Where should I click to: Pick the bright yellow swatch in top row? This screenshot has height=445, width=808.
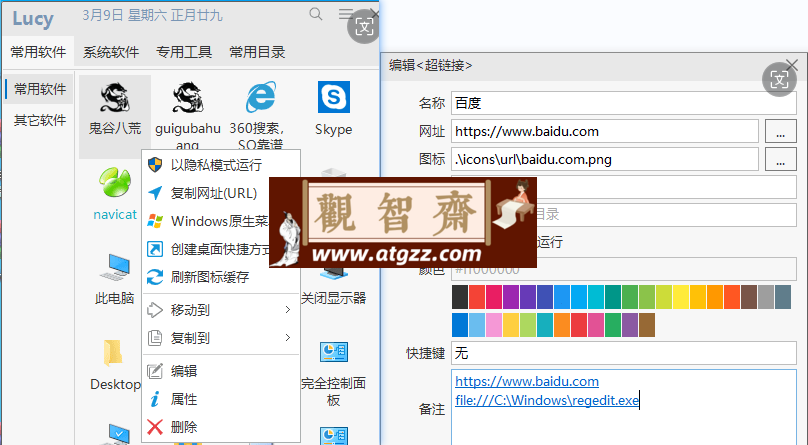click(681, 297)
